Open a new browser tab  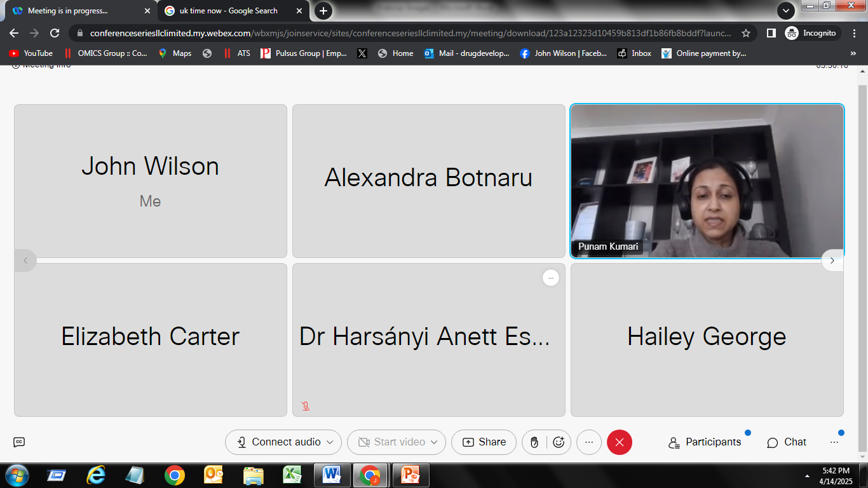pos(323,11)
